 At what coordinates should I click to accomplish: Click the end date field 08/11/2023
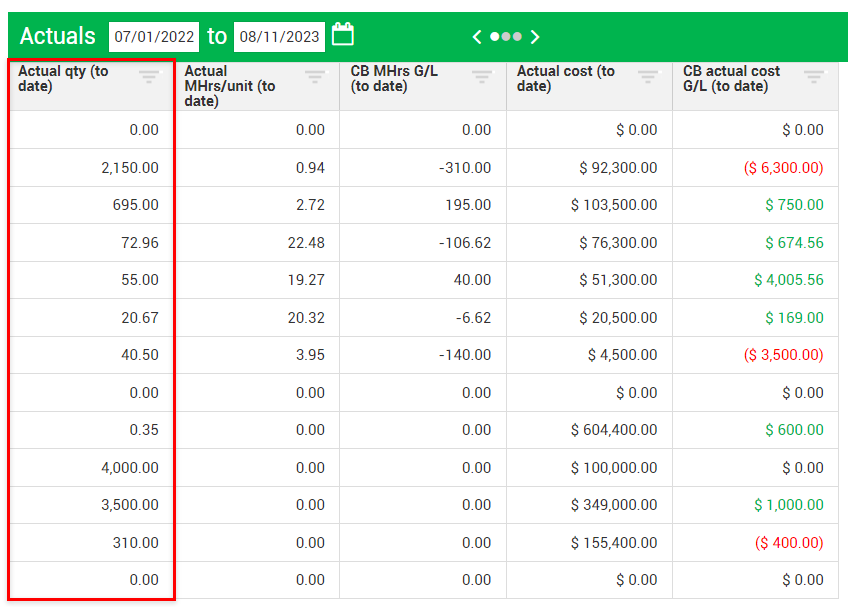(x=279, y=37)
